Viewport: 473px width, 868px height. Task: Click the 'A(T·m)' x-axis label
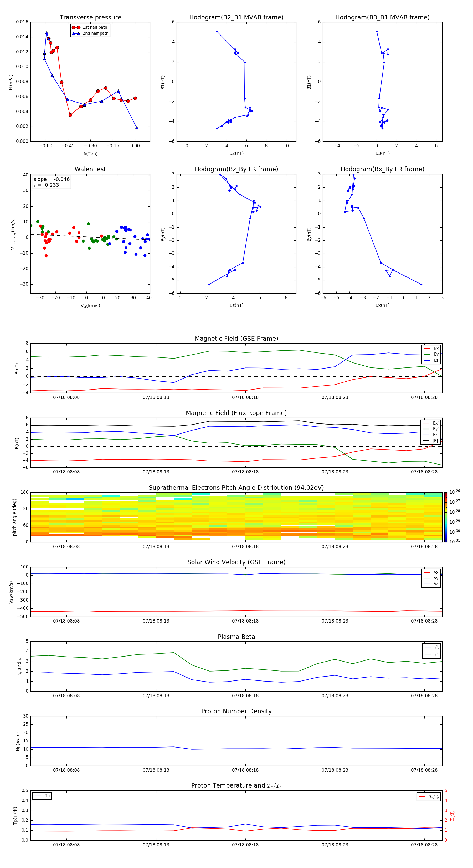[90, 154]
